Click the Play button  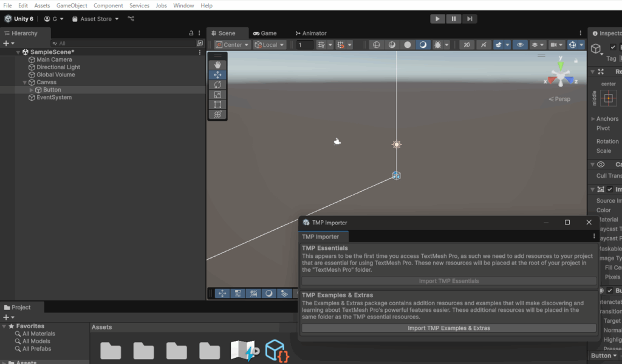point(437,19)
